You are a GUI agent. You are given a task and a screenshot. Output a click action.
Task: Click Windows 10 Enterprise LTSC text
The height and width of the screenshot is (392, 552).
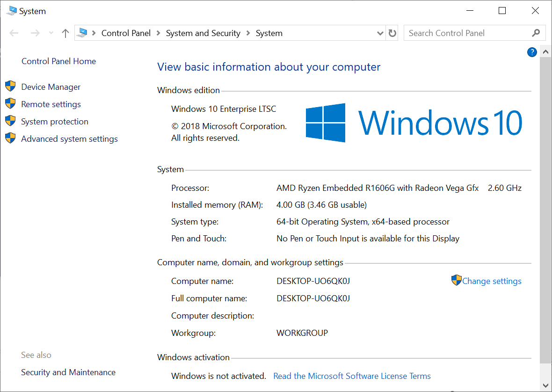pyautogui.click(x=224, y=109)
